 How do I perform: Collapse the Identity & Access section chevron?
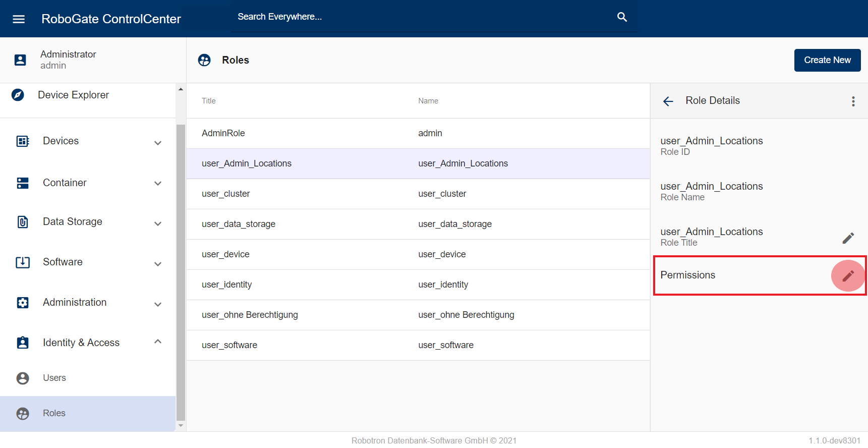click(x=158, y=342)
